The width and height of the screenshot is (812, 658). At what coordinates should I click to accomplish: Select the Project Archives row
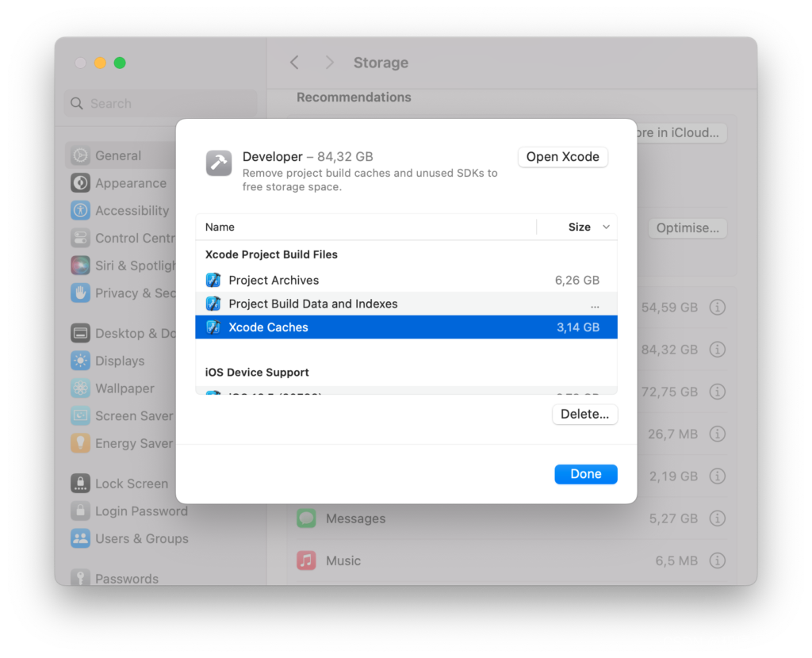[x=406, y=280]
